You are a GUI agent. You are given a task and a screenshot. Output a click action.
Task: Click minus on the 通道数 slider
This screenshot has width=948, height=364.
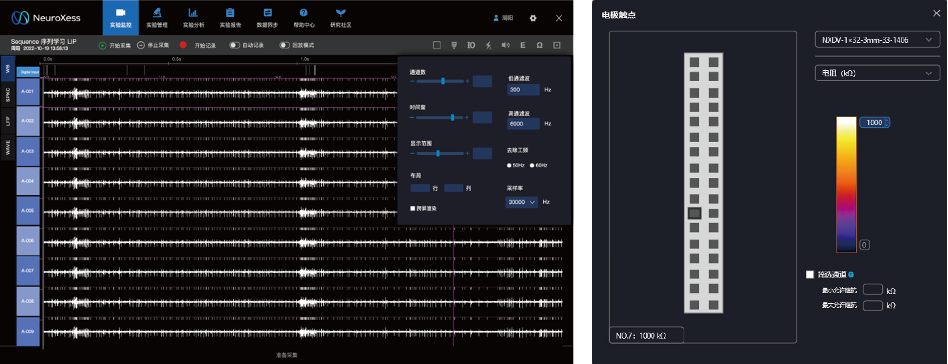[x=412, y=81]
